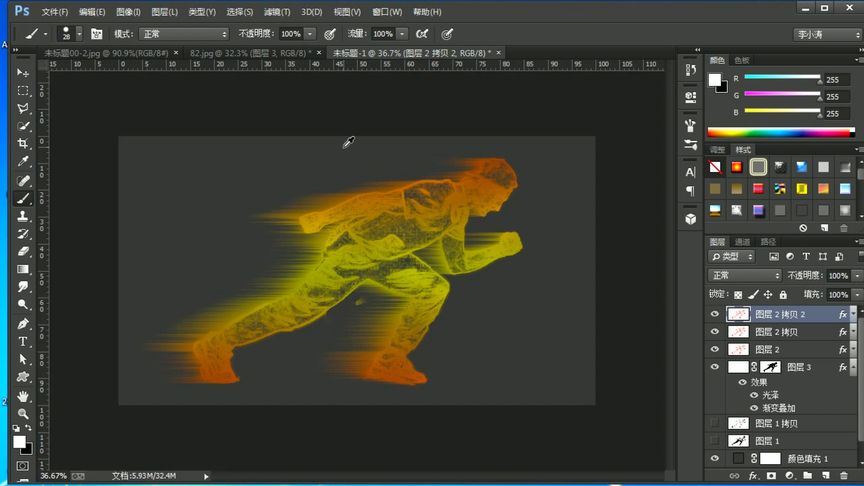Select the Move tool in toolbox
This screenshot has height=486, width=864.
(23, 73)
